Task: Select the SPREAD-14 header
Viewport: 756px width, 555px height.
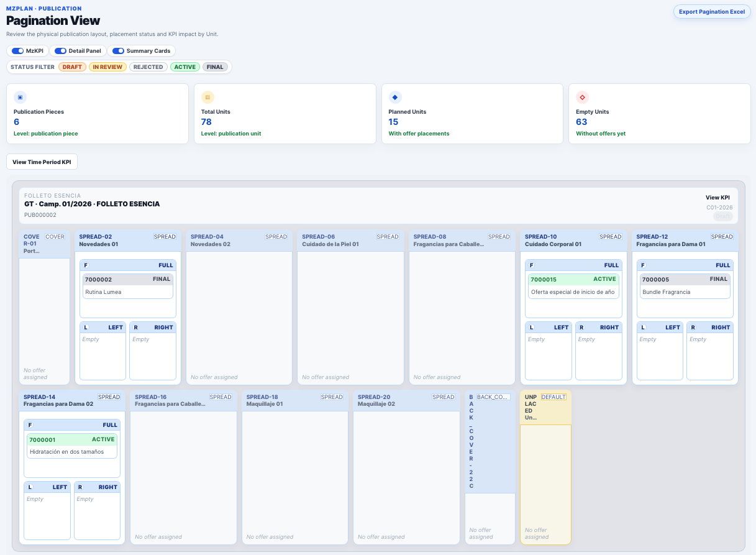Action: (x=71, y=400)
